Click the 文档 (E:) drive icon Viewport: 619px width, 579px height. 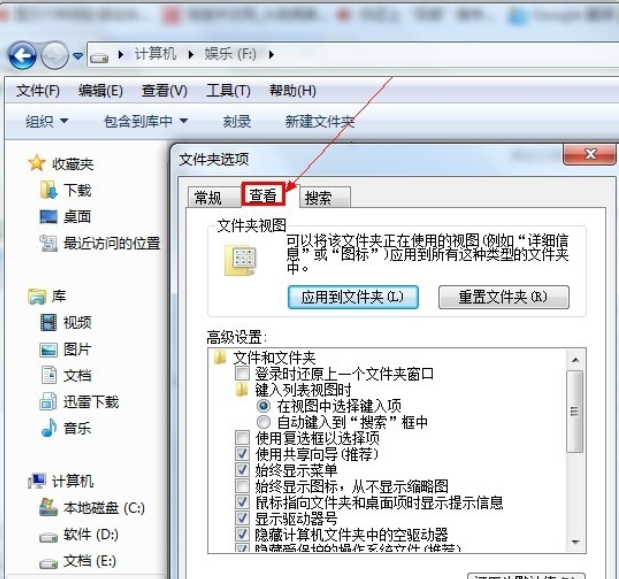point(49,564)
